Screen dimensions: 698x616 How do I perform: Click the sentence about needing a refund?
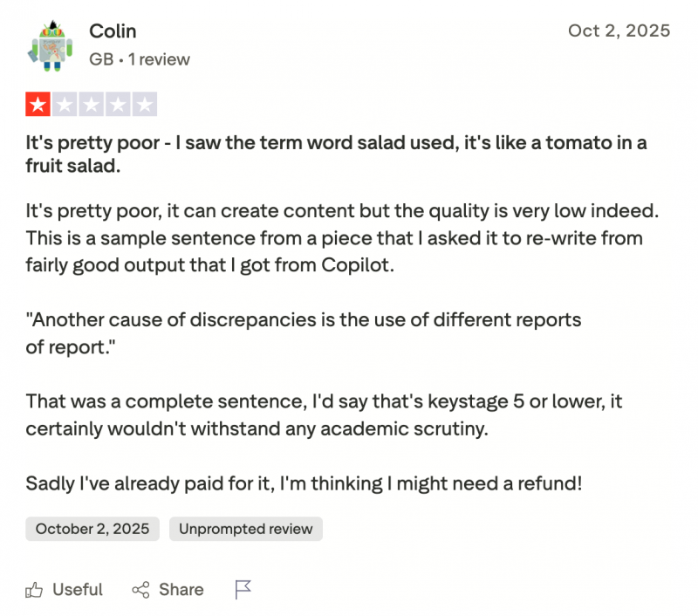click(x=303, y=483)
